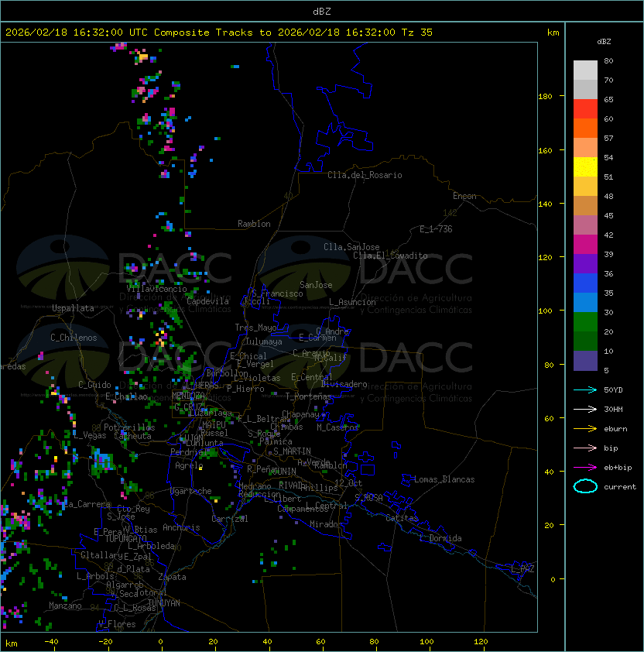Click the 'Mirador' map label
The width and height of the screenshot is (644, 652).
click(327, 524)
